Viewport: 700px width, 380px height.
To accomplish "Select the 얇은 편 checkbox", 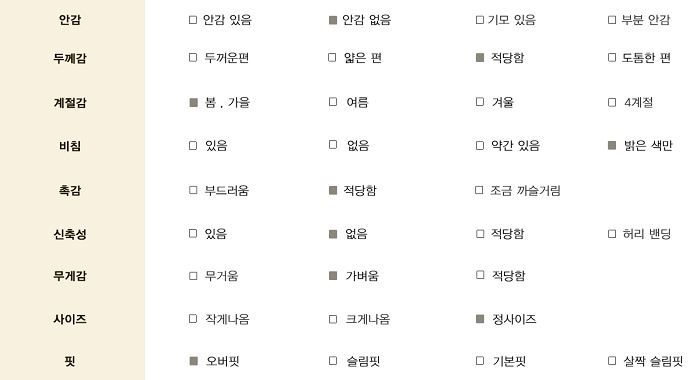I will [x=332, y=58].
